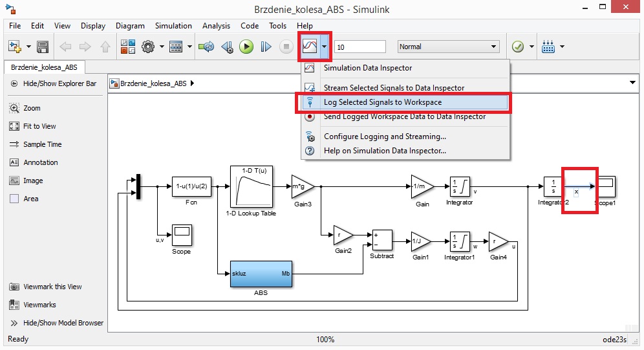Select Simulation Data Inspector menu entry
This screenshot has height=350, width=644.
[406, 68]
